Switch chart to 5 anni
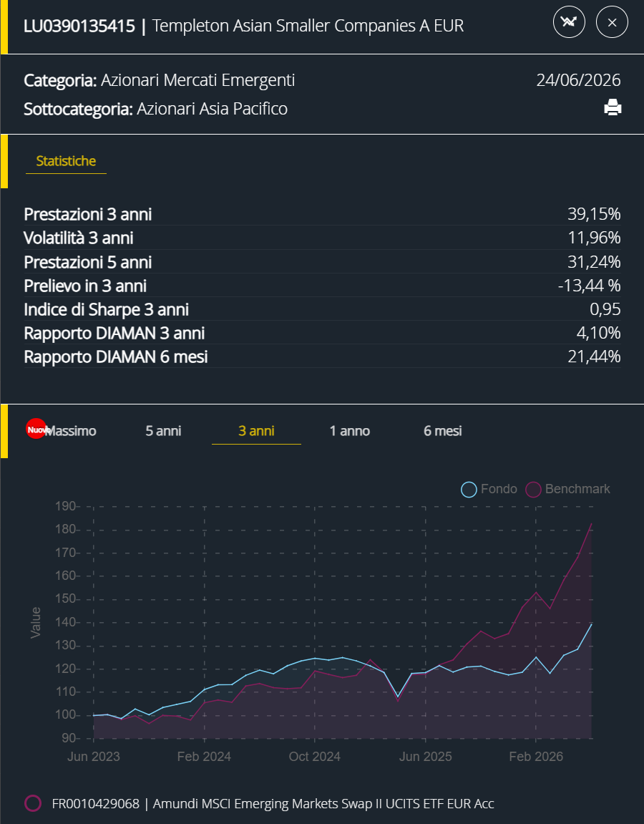644x824 pixels. click(163, 431)
